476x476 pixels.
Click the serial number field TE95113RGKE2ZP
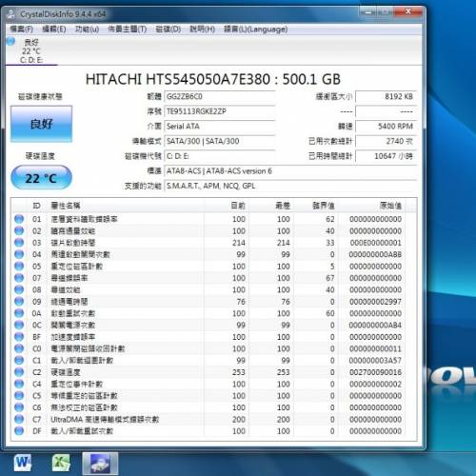(220, 111)
